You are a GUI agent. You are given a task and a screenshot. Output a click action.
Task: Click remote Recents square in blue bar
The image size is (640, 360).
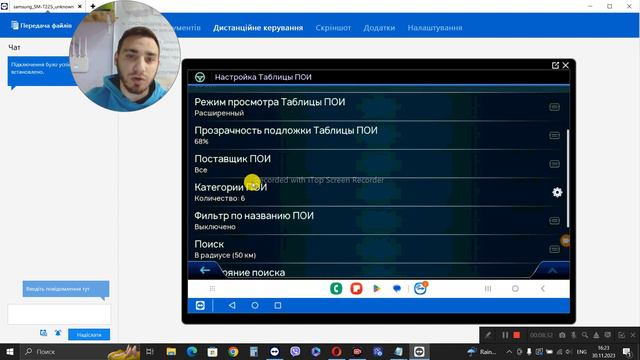click(278, 305)
